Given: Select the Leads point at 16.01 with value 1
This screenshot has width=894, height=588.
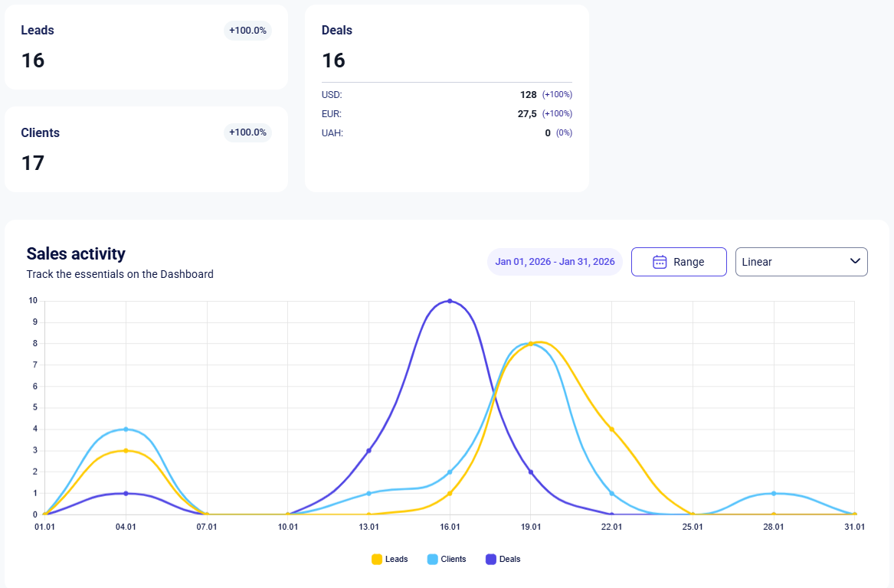Looking at the screenshot, I should click(x=450, y=493).
